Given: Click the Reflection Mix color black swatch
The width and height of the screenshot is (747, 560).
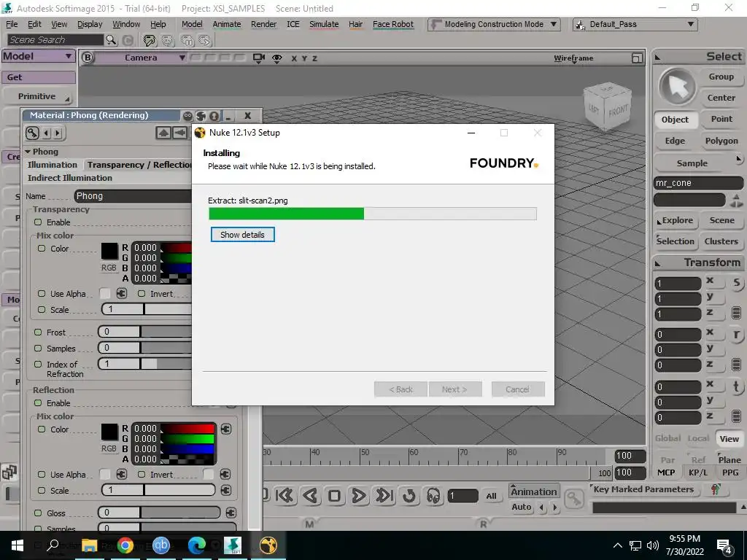Looking at the screenshot, I should (109, 432).
